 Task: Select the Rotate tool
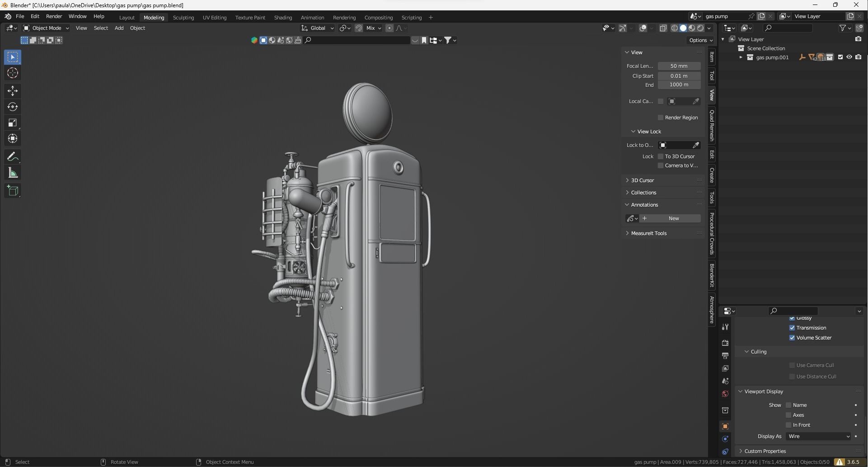[x=13, y=107]
